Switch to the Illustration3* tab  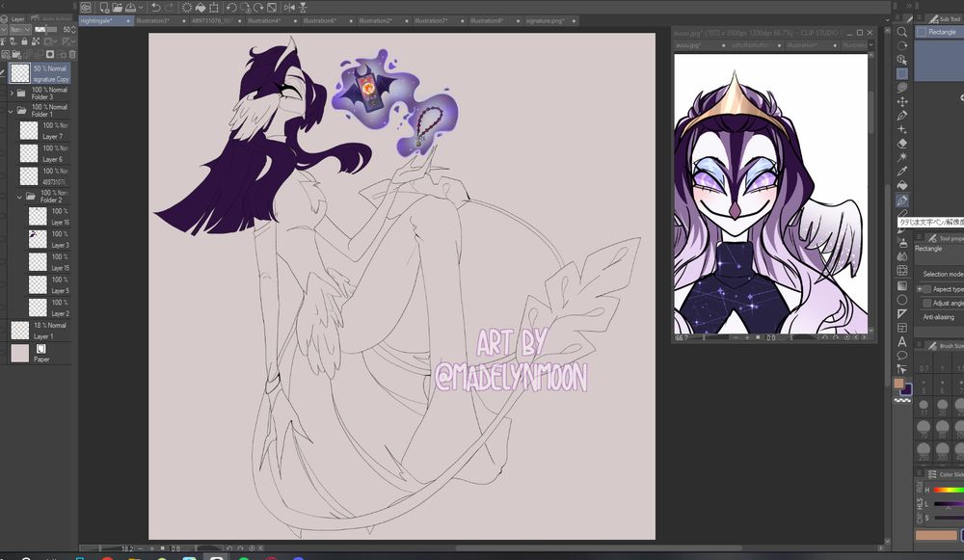pos(162,21)
